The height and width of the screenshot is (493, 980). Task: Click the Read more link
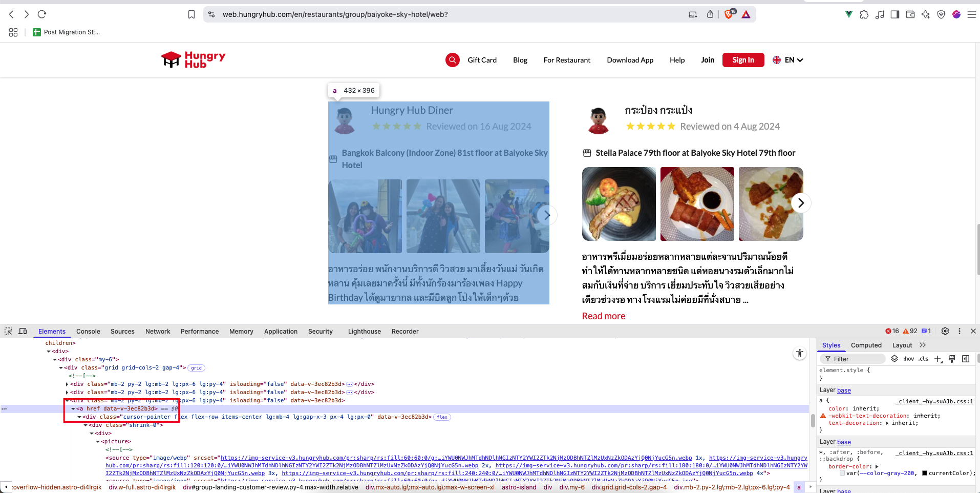pos(603,316)
